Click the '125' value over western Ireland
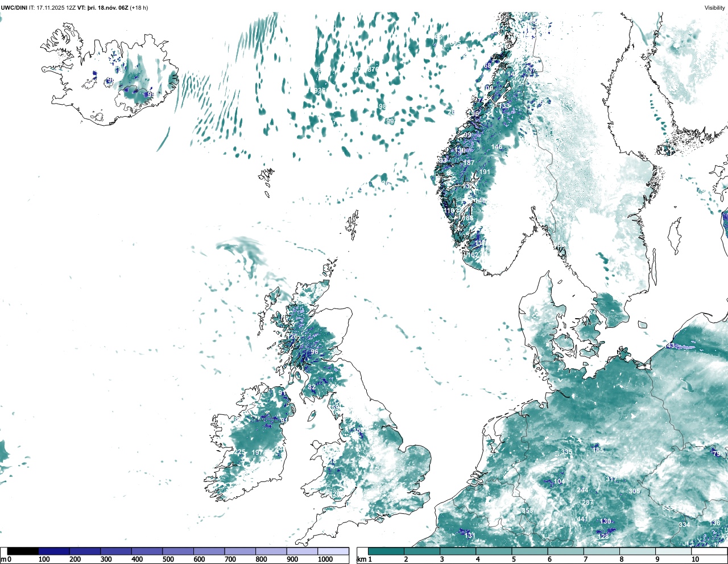728x564 pixels. click(x=240, y=452)
